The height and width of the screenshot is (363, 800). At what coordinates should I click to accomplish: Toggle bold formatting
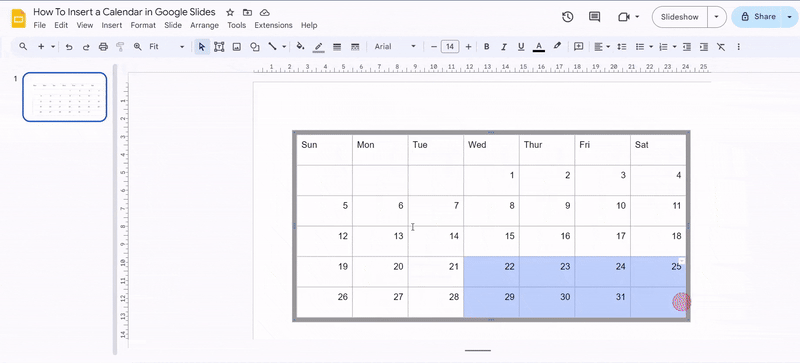click(487, 46)
